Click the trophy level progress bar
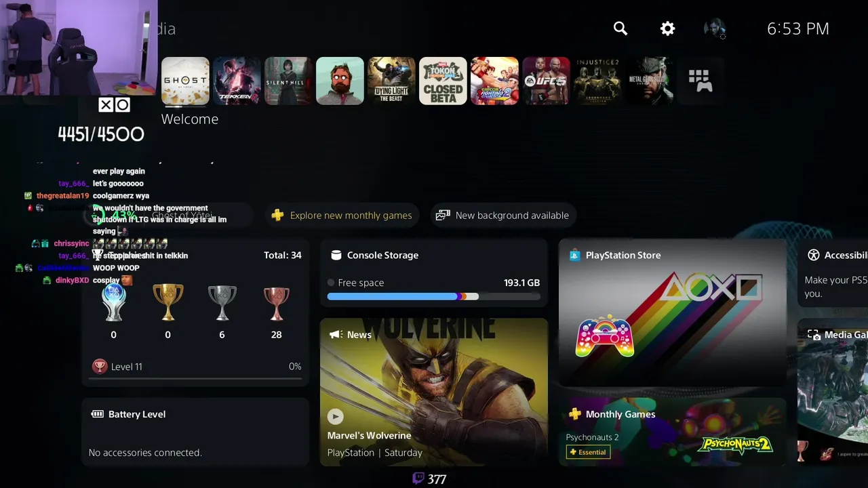This screenshot has height=488, width=868. tap(195, 378)
